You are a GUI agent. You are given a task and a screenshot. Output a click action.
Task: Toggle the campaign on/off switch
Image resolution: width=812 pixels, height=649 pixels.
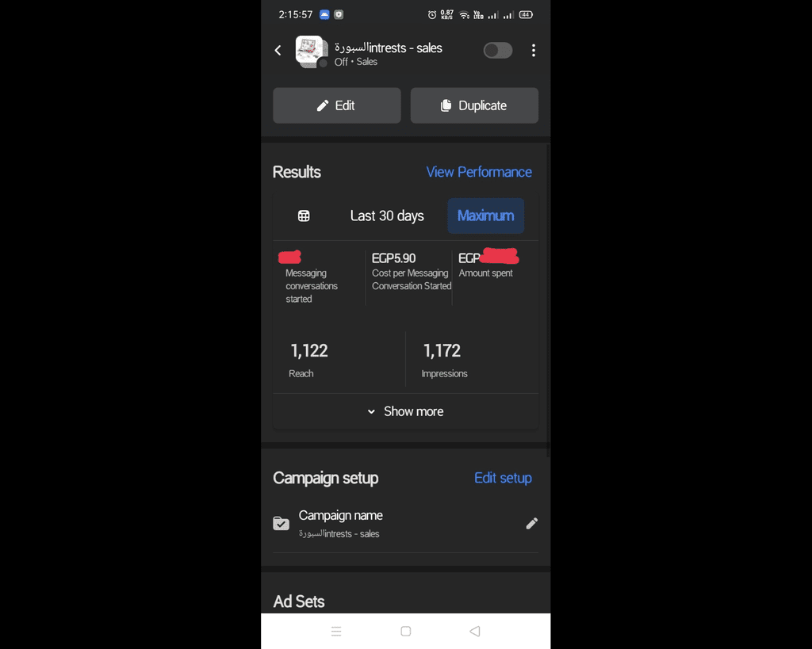pos(498,50)
